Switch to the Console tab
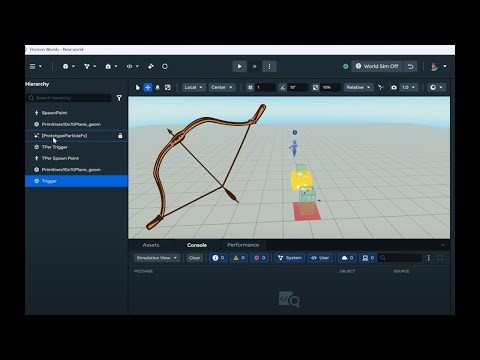 [x=197, y=245]
